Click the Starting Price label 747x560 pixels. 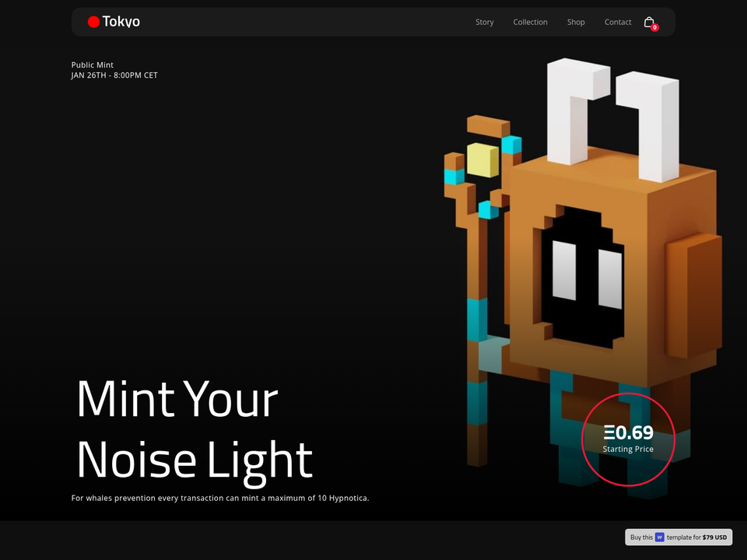(628, 449)
